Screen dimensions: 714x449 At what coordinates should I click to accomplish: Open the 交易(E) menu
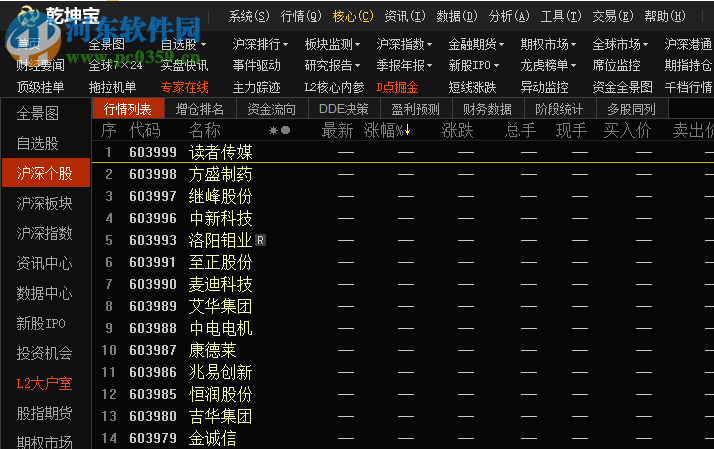tap(613, 16)
